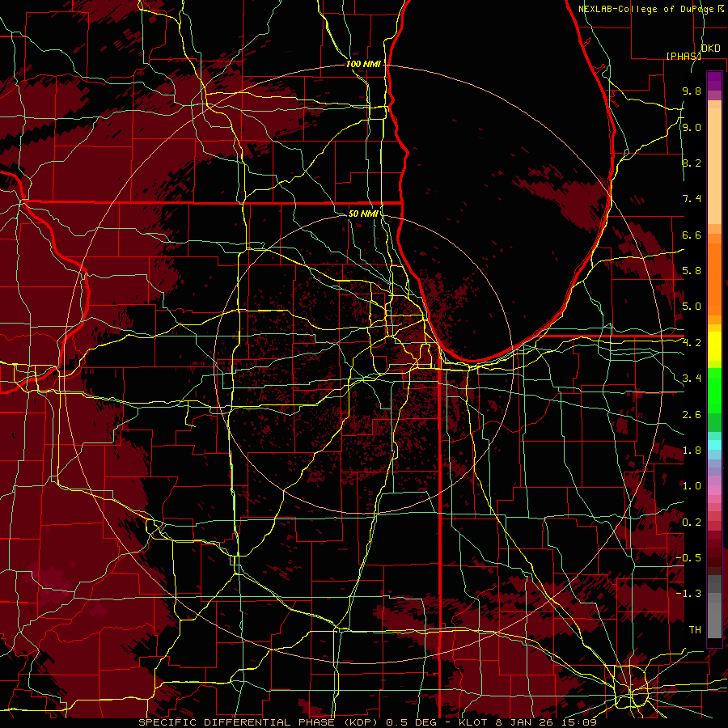Click the OKD label above the color scale
This screenshot has width=728, height=728.
click(710, 49)
